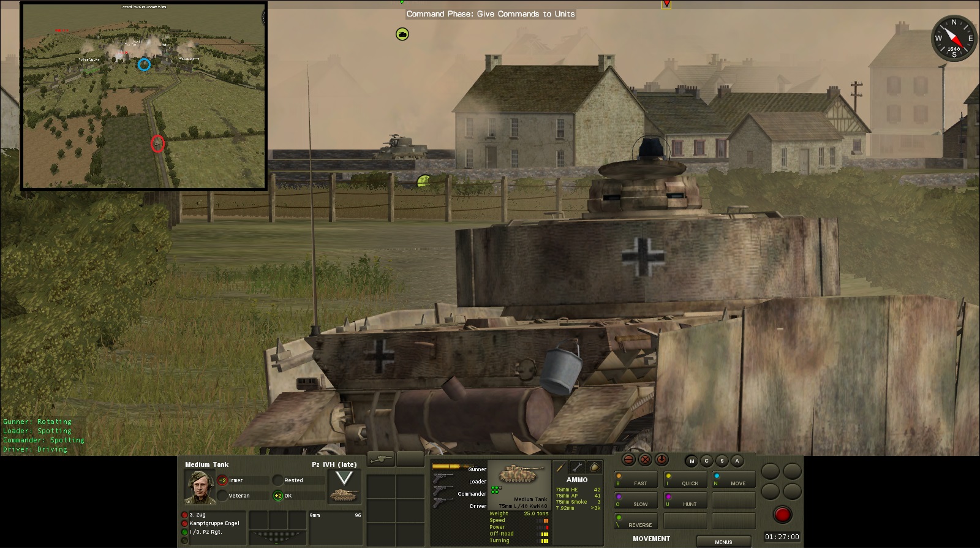
Task: Click the cancel orders X icon
Action: tap(645, 460)
